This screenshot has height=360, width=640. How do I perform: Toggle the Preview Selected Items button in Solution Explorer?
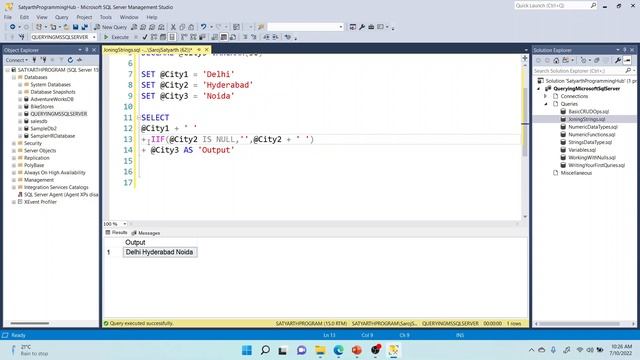coord(627,60)
